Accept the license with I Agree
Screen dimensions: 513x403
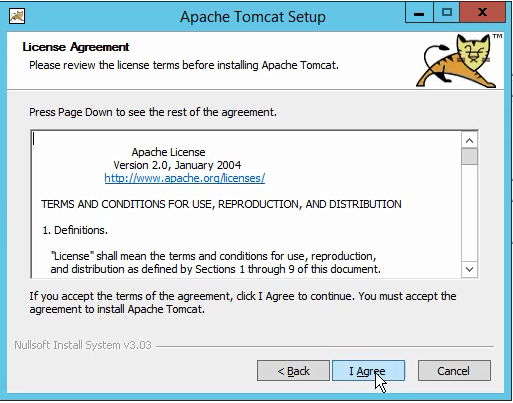click(368, 371)
